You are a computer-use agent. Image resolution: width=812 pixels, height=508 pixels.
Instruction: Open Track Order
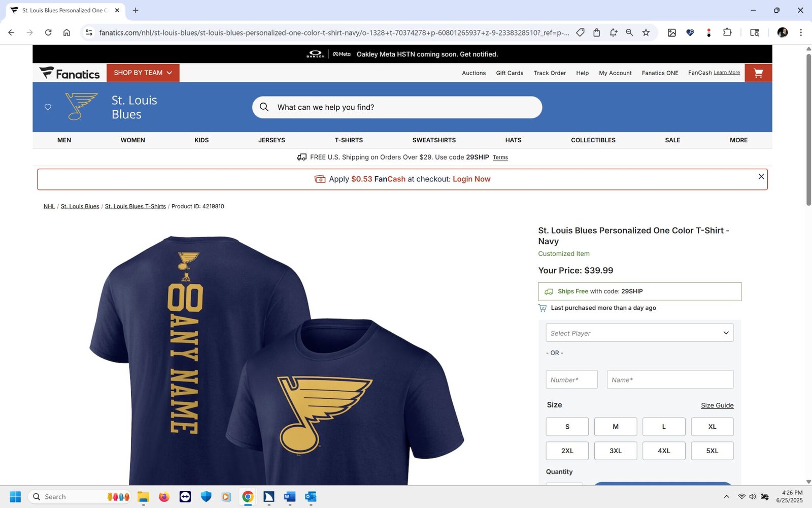[x=550, y=73]
